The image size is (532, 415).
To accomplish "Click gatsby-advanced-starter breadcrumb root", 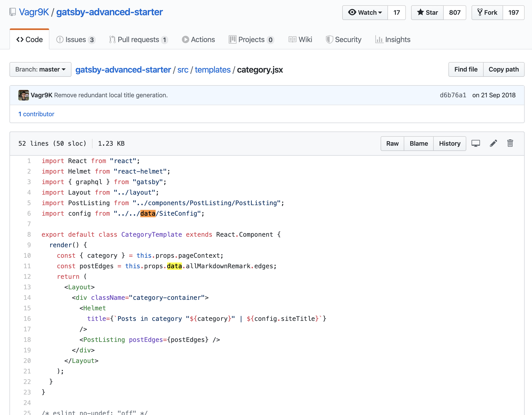I will click(x=123, y=70).
